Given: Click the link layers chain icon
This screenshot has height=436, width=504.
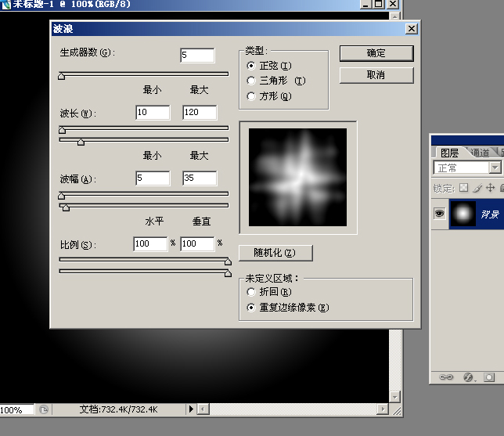Looking at the screenshot, I should tap(446, 377).
